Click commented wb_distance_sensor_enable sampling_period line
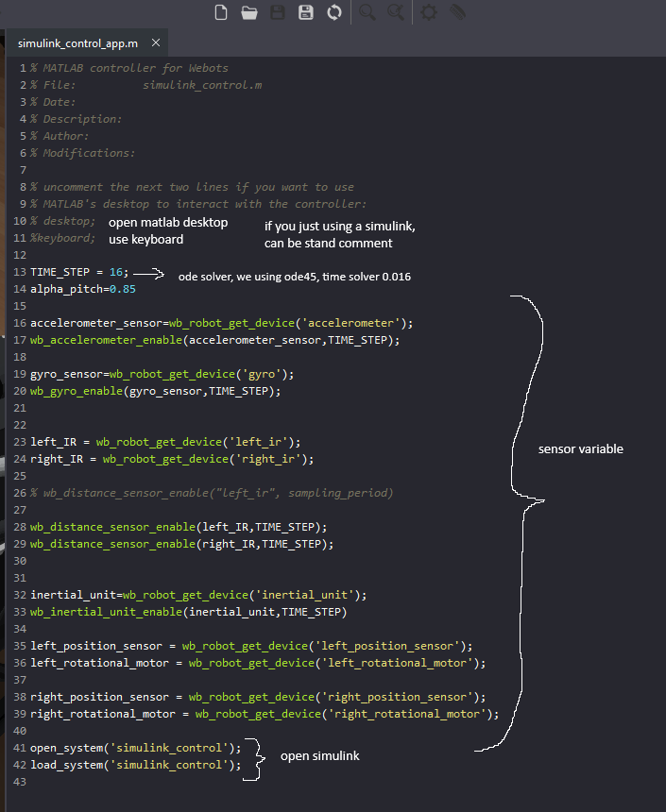Viewport: 666px width, 812px height. coord(212,493)
